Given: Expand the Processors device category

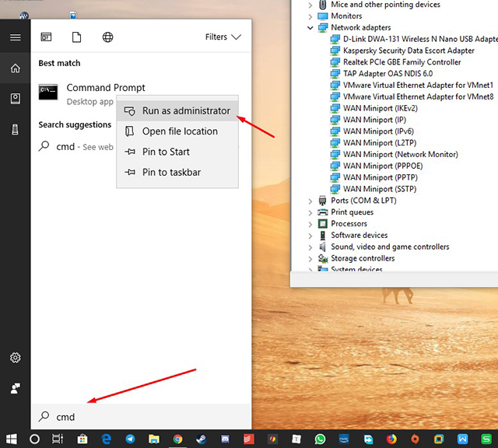Looking at the screenshot, I should 311,224.
